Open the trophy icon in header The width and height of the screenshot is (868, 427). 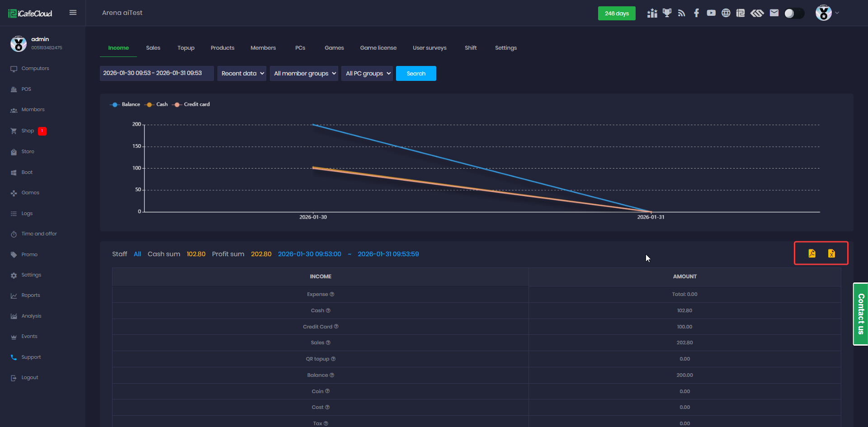point(667,13)
